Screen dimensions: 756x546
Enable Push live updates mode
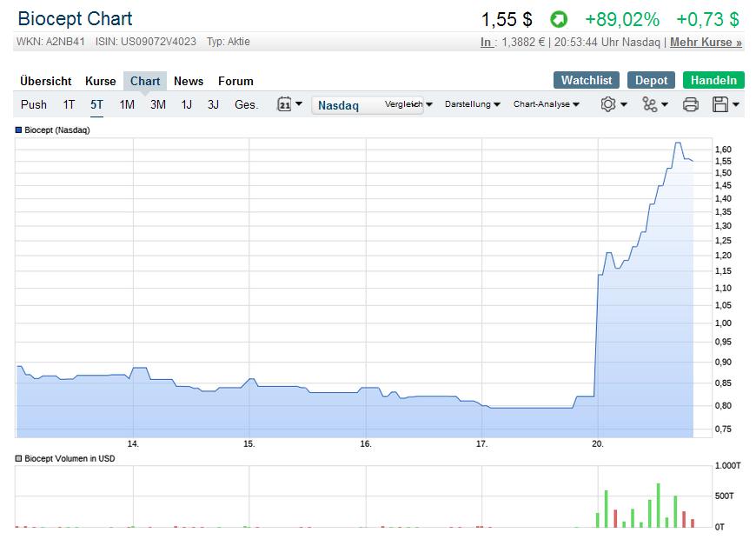coord(33,104)
